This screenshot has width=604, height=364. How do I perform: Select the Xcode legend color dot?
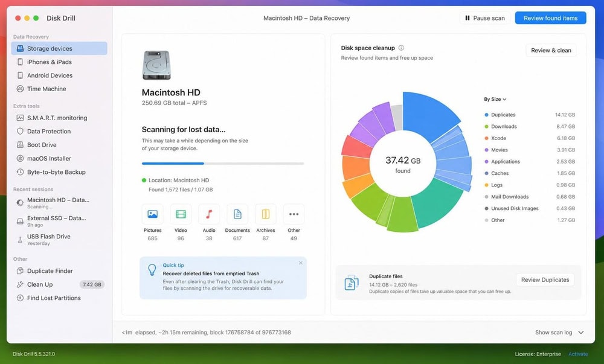(x=486, y=138)
